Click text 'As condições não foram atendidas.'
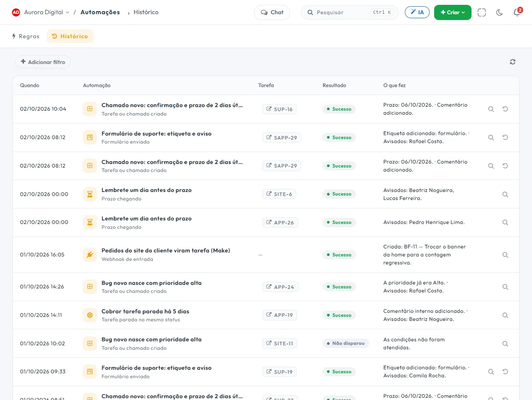 click(414, 344)
